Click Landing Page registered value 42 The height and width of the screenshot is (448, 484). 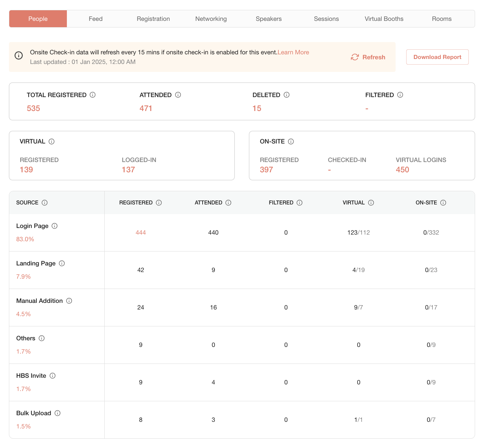point(141,270)
